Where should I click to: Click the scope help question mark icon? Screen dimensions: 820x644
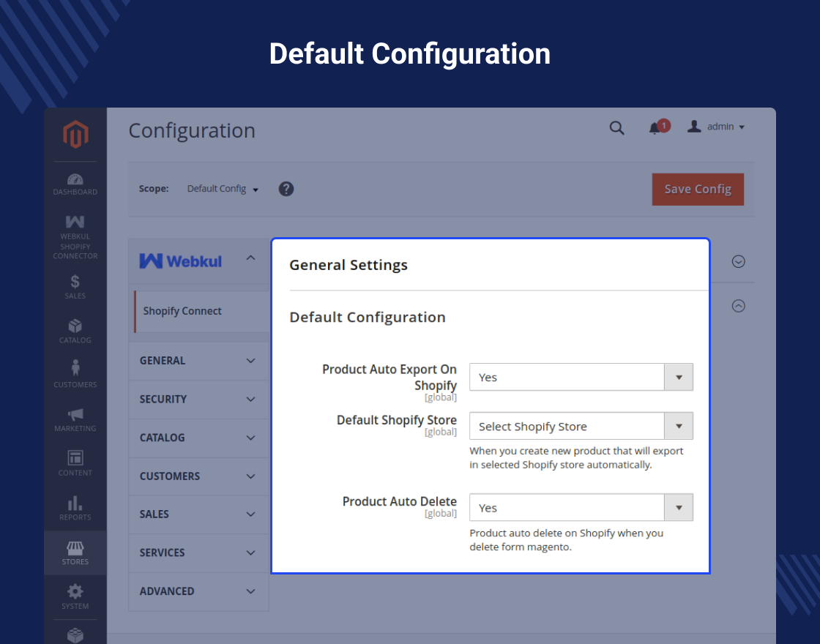[x=286, y=189]
